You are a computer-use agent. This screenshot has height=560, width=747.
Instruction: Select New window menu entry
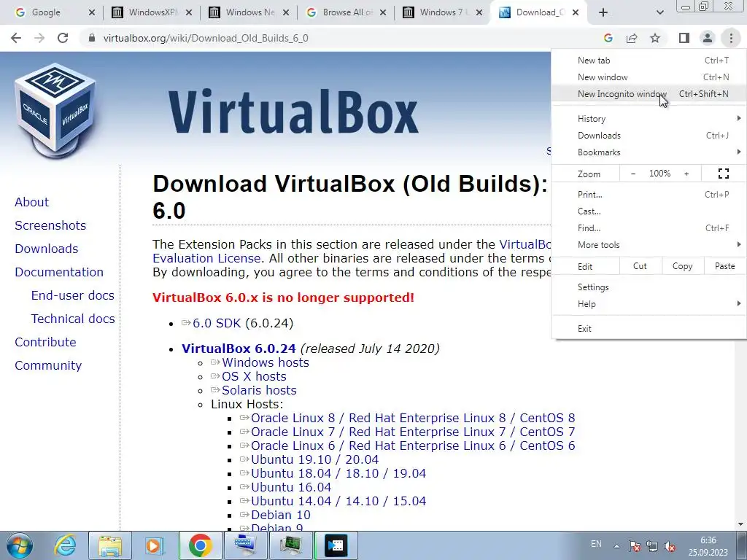click(649, 77)
